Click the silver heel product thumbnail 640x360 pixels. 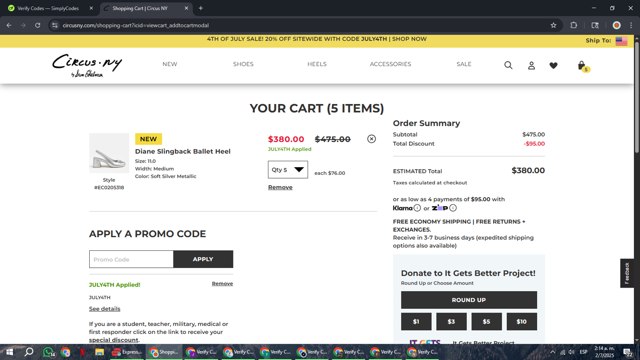[x=109, y=153]
